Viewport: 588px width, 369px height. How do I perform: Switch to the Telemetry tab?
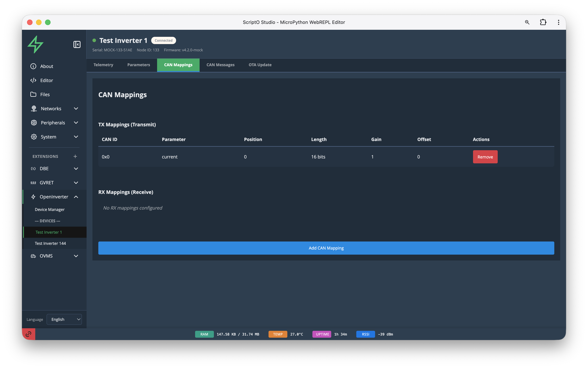click(103, 65)
